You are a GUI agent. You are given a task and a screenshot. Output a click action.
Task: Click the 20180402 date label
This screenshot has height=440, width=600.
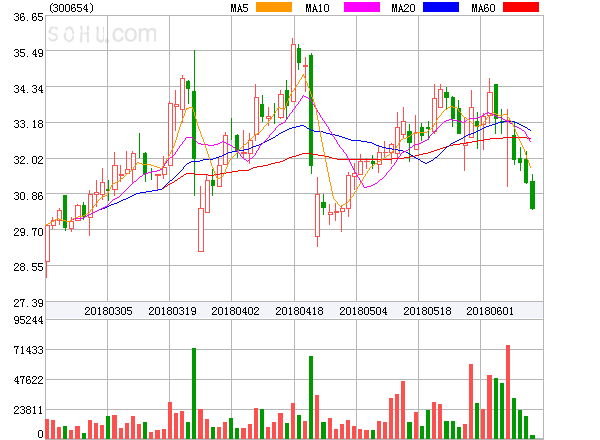(235, 311)
